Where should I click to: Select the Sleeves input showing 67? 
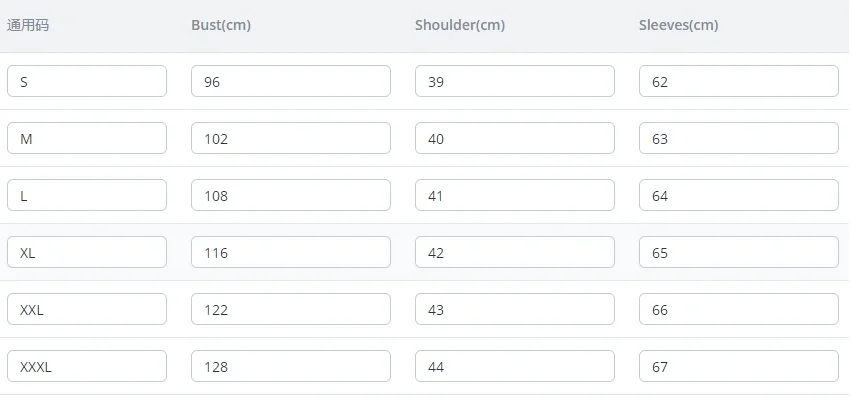[x=739, y=366]
